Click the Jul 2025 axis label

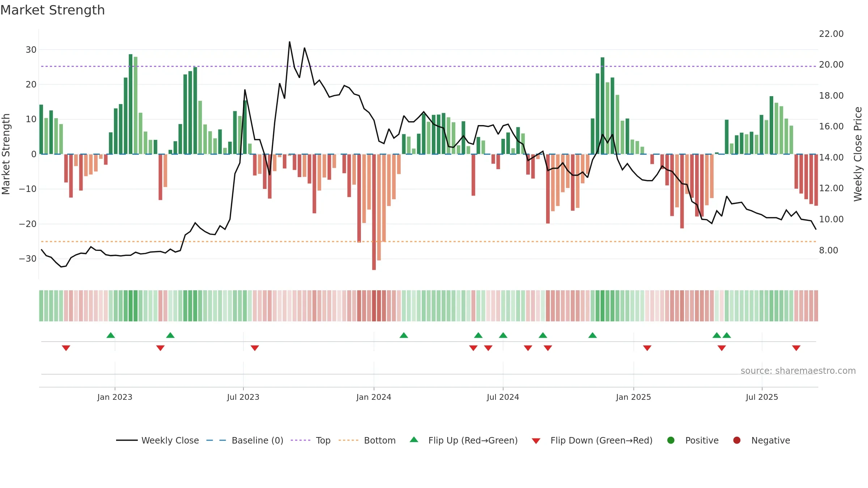click(x=762, y=397)
